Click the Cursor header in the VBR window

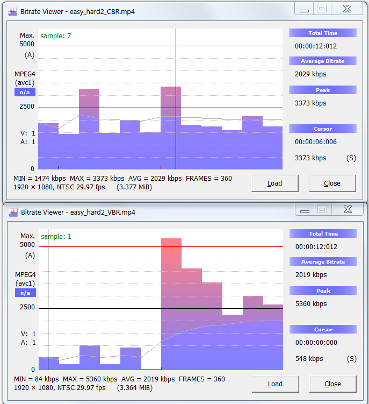[x=323, y=329]
